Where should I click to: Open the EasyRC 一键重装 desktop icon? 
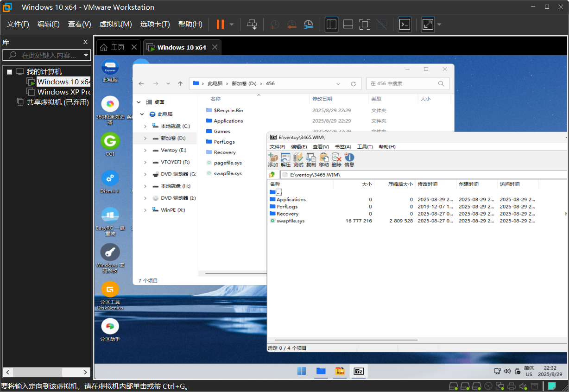click(x=110, y=221)
